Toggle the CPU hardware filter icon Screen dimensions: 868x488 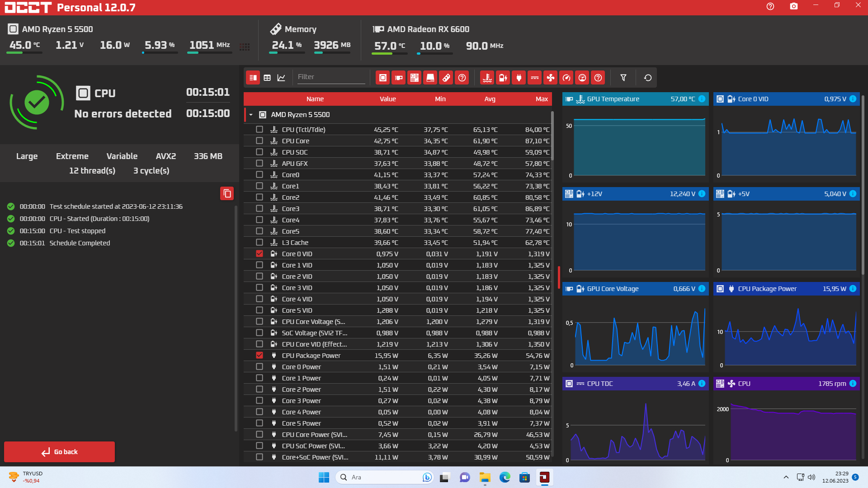pyautogui.click(x=383, y=78)
